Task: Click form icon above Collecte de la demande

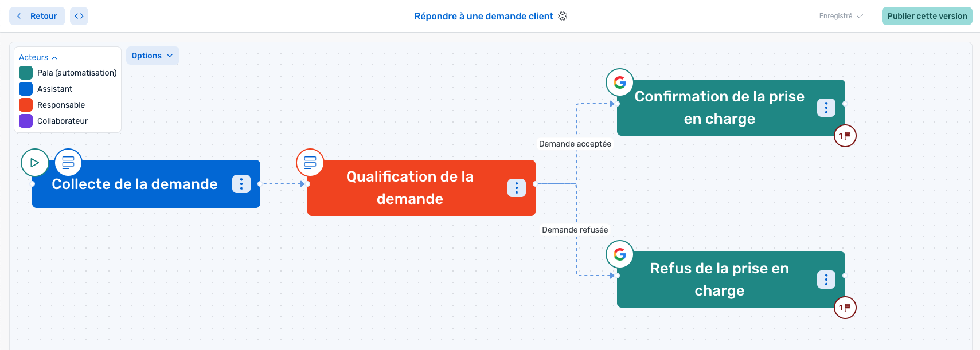Action: click(68, 163)
